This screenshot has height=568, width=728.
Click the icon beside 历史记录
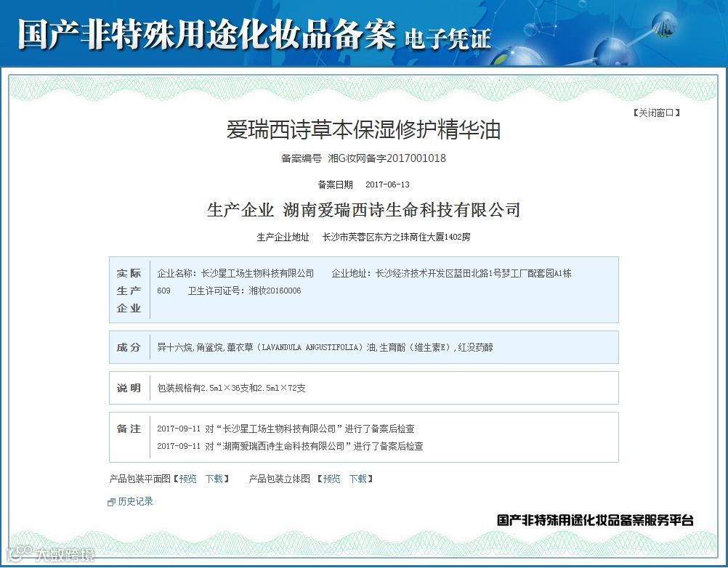111,502
